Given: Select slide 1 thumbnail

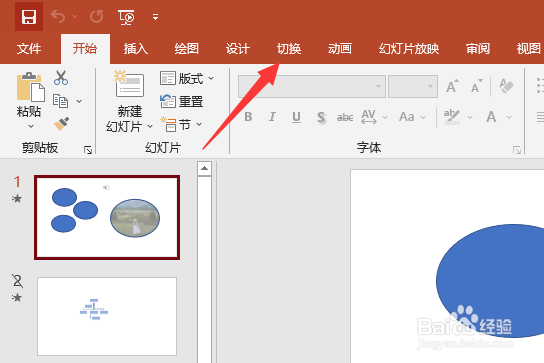Looking at the screenshot, I should coord(107,217).
